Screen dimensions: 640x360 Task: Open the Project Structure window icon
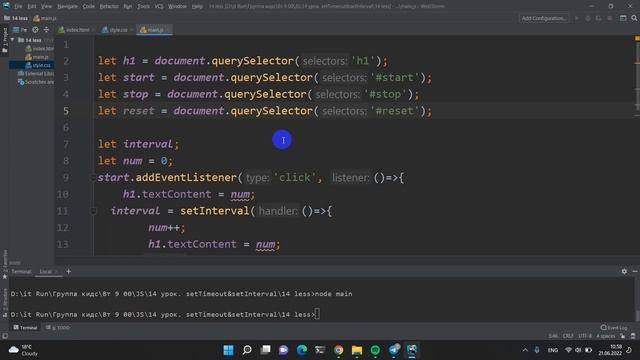point(623,18)
